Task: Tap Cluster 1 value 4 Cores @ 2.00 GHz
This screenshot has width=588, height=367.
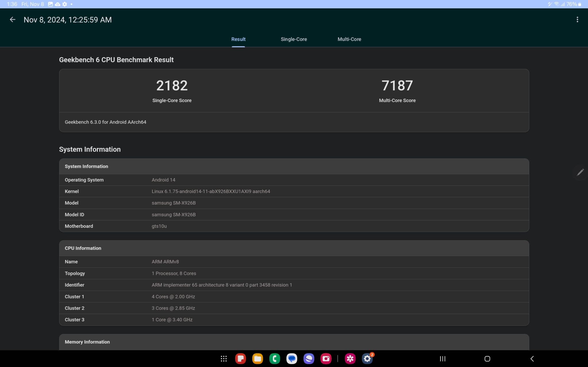Action: tap(173, 297)
